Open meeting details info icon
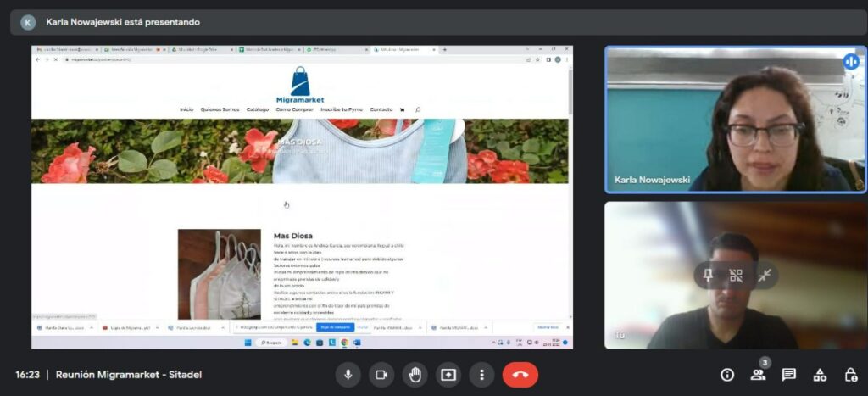Image resolution: width=868 pixels, height=396 pixels. pos(726,375)
